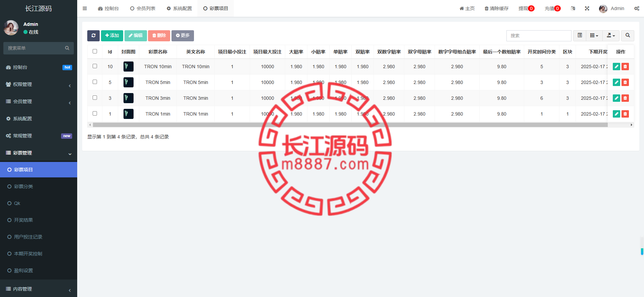Open 用户投注记录 sidebar item
The image size is (644, 297).
click(x=39, y=237)
